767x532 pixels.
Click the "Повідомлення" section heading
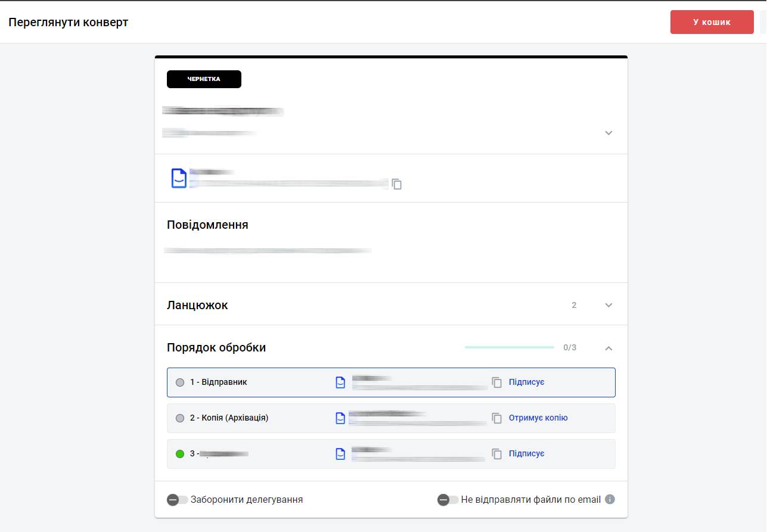pyautogui.click(x=207, y=225)
